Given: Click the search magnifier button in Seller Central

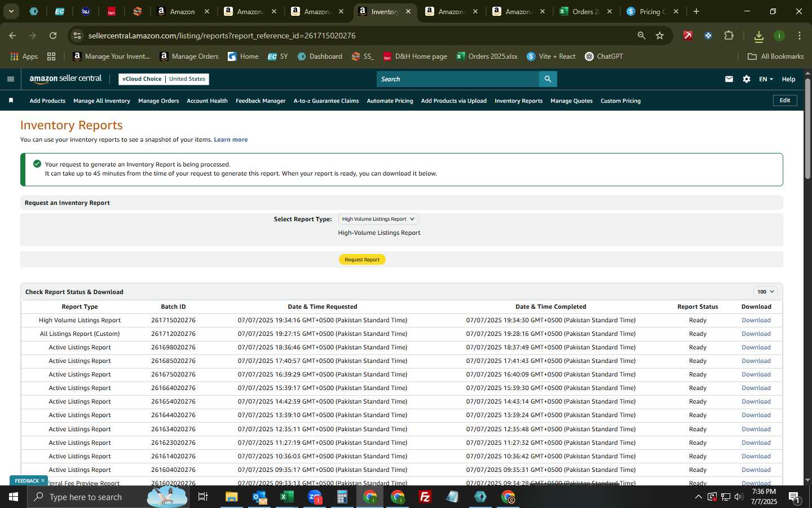Looking at the screenshot, I should tap(548, 79).
